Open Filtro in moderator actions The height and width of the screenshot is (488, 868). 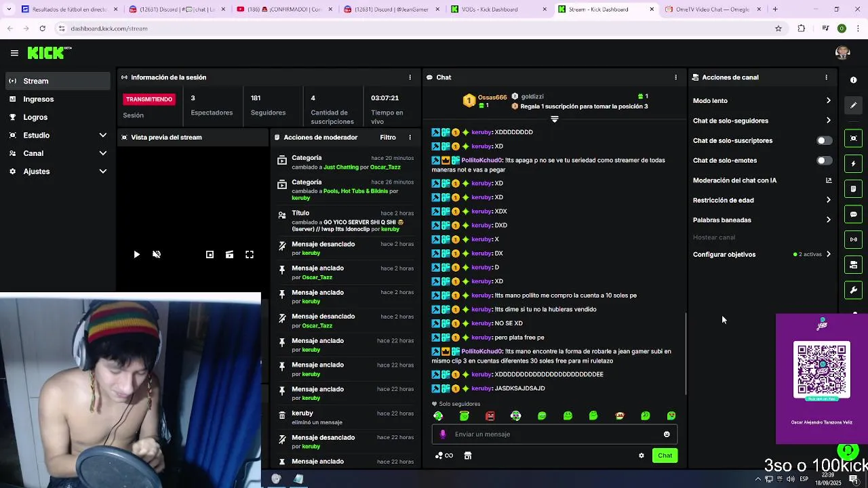click(x=388, y=137)
